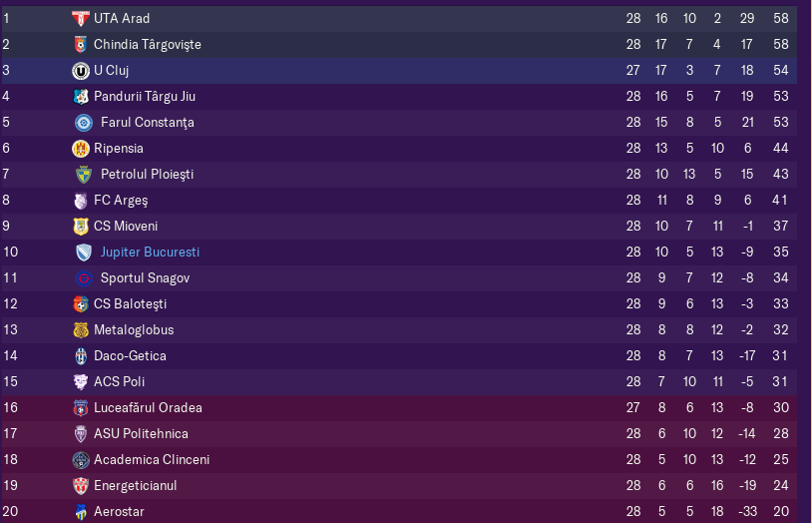Screen dimensions: 812x523
Task: Open CS Mioveni team page
Action: (x=126, y=226)
